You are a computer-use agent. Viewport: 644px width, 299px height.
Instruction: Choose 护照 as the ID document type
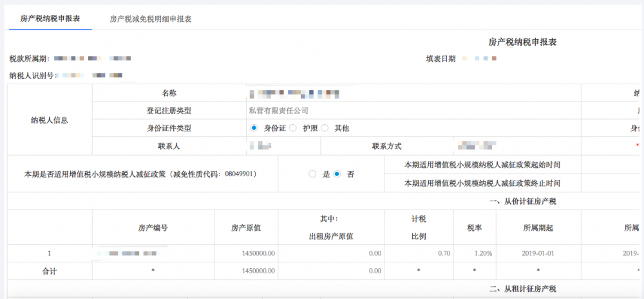click(x=293, y=128)
